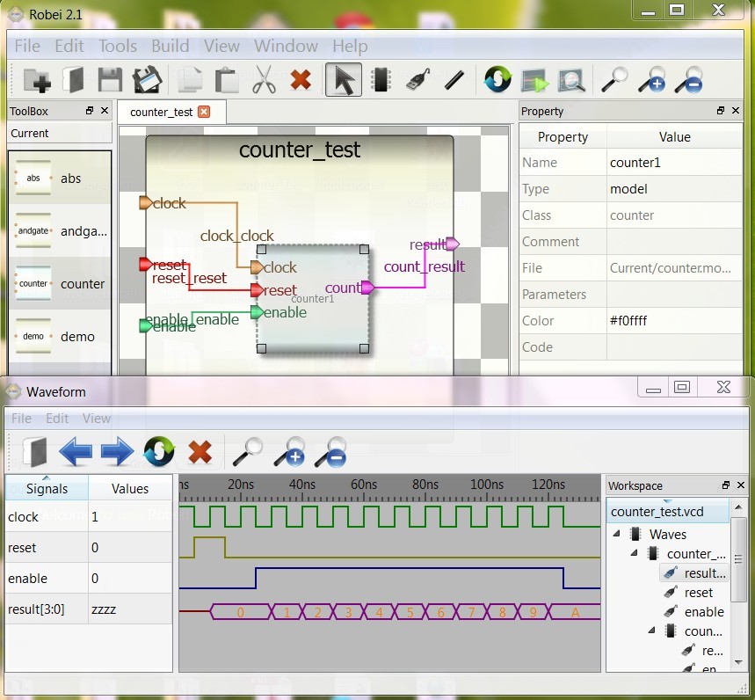Collapse the Waves tree node
This screenshot has width=755, height=700.
[616, 534]
